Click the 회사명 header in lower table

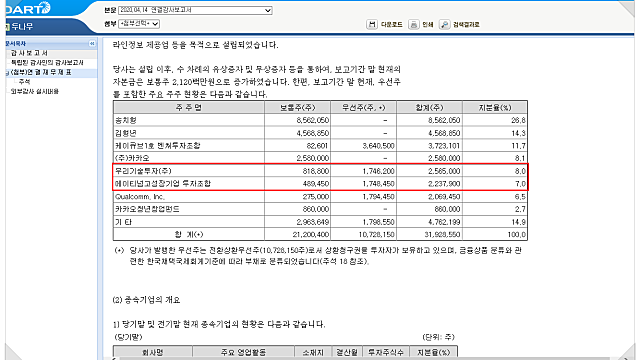pos(153,352)
